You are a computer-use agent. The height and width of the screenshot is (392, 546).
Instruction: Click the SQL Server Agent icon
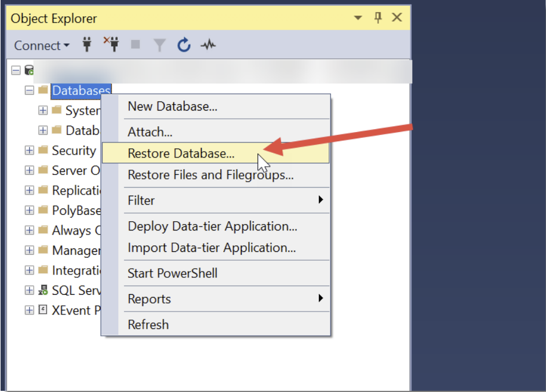(43, 290)
